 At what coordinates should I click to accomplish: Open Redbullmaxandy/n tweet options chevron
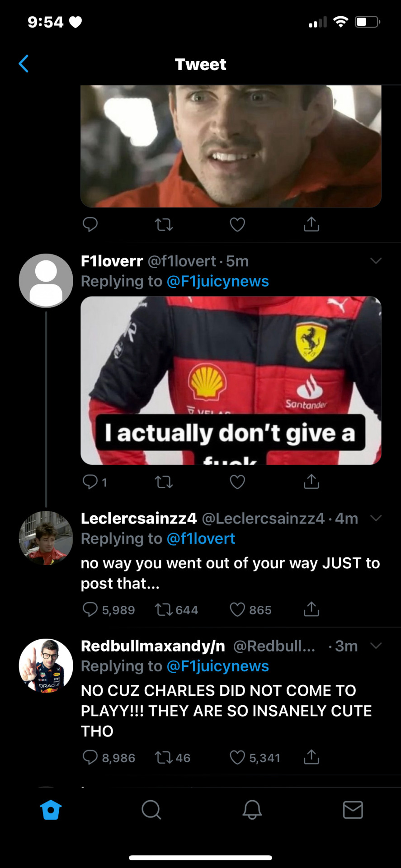click(376, 646)
